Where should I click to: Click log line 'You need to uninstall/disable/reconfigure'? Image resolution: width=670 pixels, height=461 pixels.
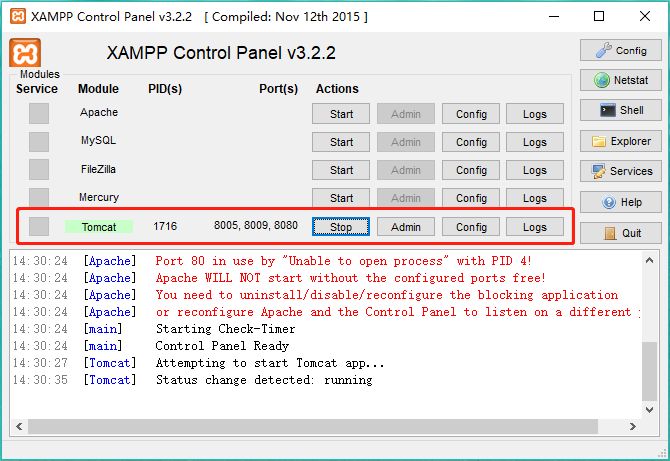click(x=387, y=295)
